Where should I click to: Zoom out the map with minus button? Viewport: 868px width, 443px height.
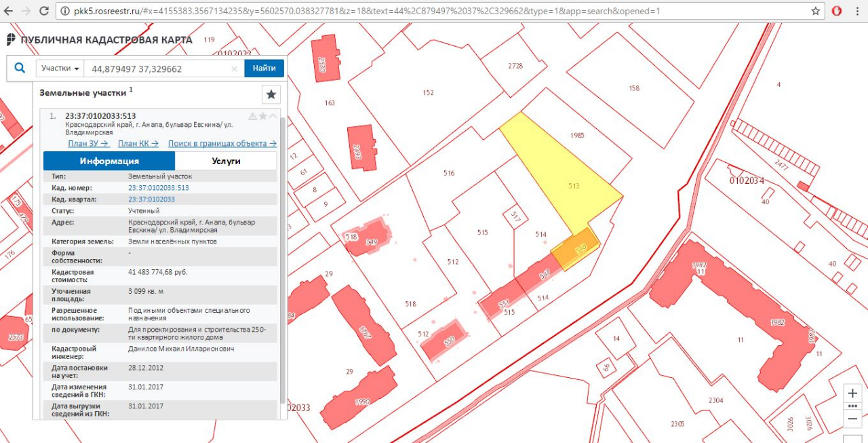[853, 419]
